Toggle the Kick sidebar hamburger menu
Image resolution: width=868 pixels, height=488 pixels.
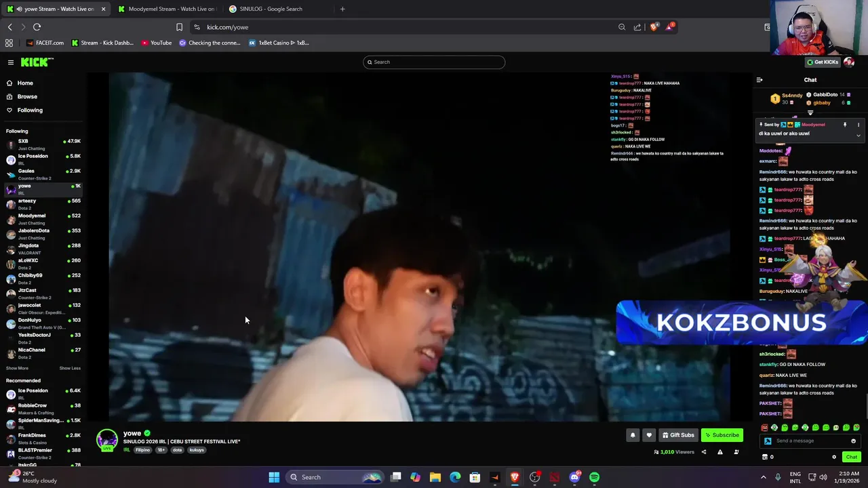click(x=11, y=62)
